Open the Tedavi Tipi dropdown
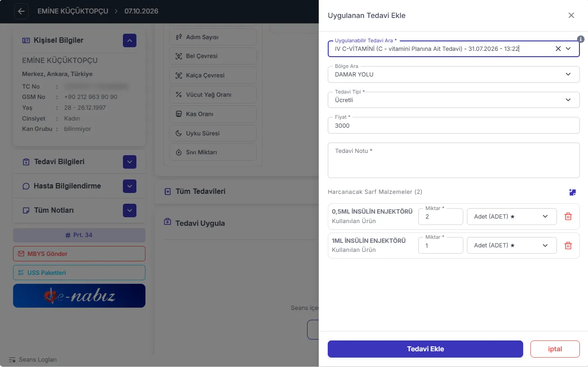This screenshot has height=367, width=588. tap(568, 100)
